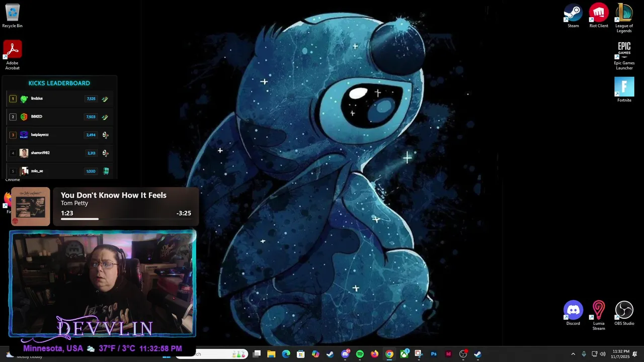
Task: Show hidden system tray icons chevron
Action: tap(573, 354)
